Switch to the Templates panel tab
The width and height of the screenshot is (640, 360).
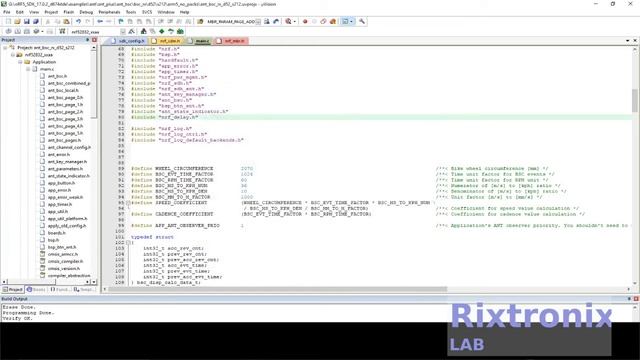point(84,290)
